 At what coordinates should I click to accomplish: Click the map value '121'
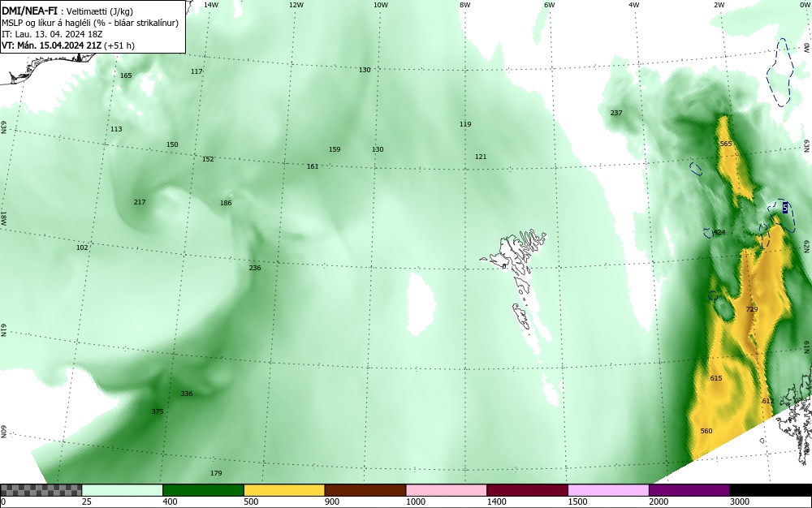click(x=481, y=157)
